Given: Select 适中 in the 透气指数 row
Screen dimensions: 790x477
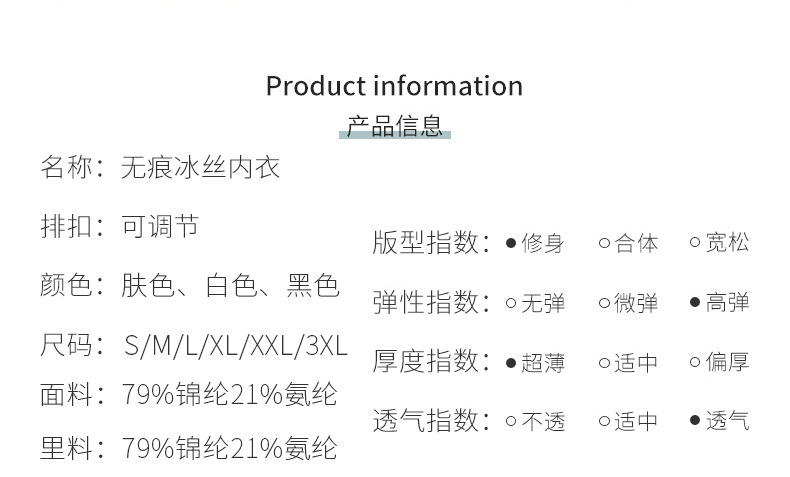Looking at the screenshot, I should click(x=604, y=421).
